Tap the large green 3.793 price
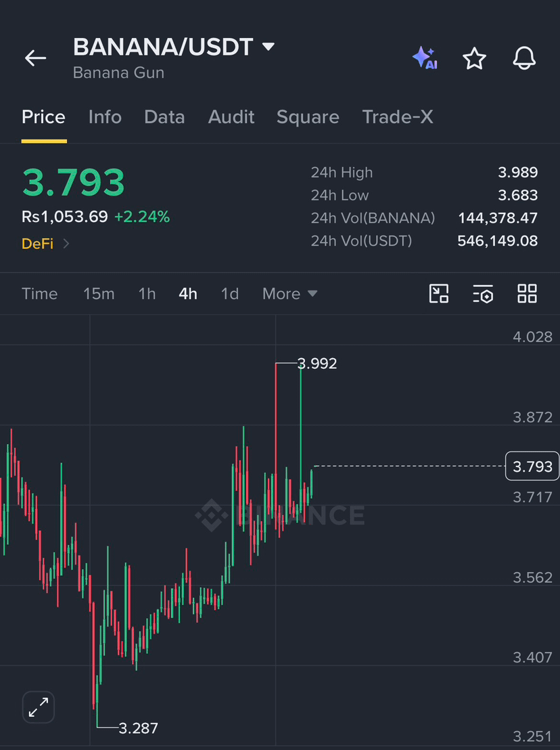560x750 pixels. pos(74,182)
